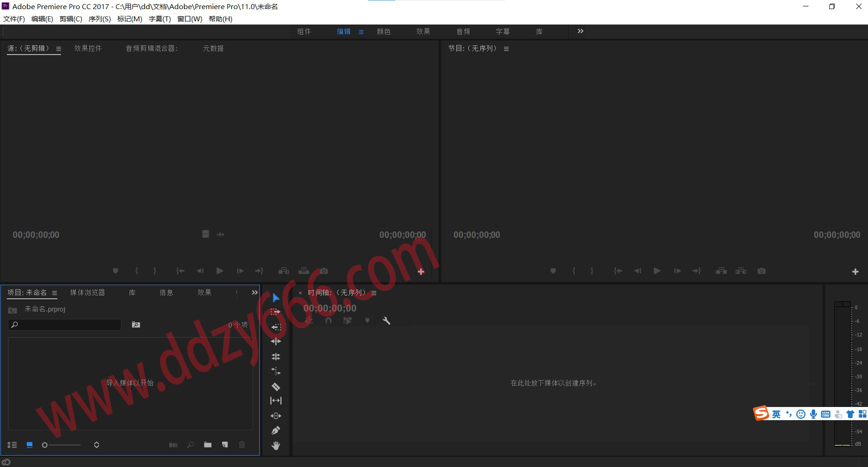This screenshot has width=868, height=467.
Task: Show more workspaces overflow chevron
Action: click(580, 31)
